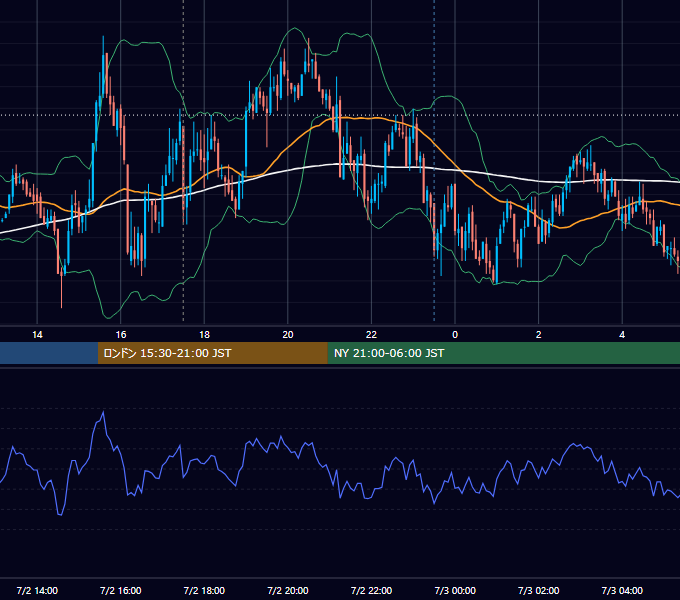Viewport: 680px width, 600px height.
Task: Click the 7/3 00:00 time label
Action: [455, 590]
